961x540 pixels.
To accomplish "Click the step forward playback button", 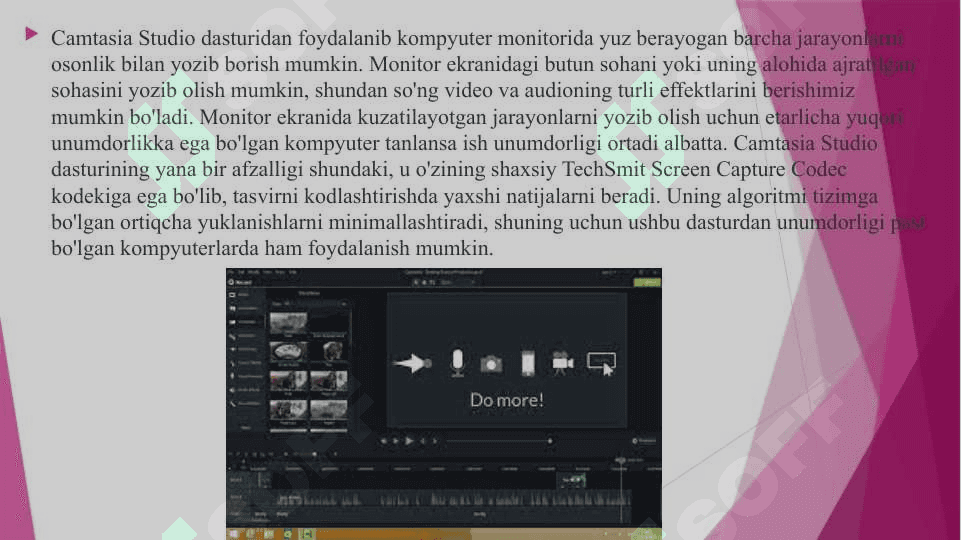I will [x=395, y=441].
